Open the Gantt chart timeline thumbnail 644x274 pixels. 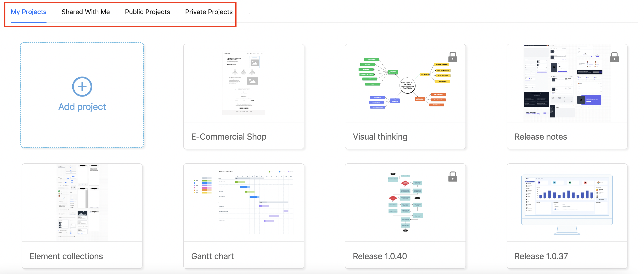coord(244,202)
